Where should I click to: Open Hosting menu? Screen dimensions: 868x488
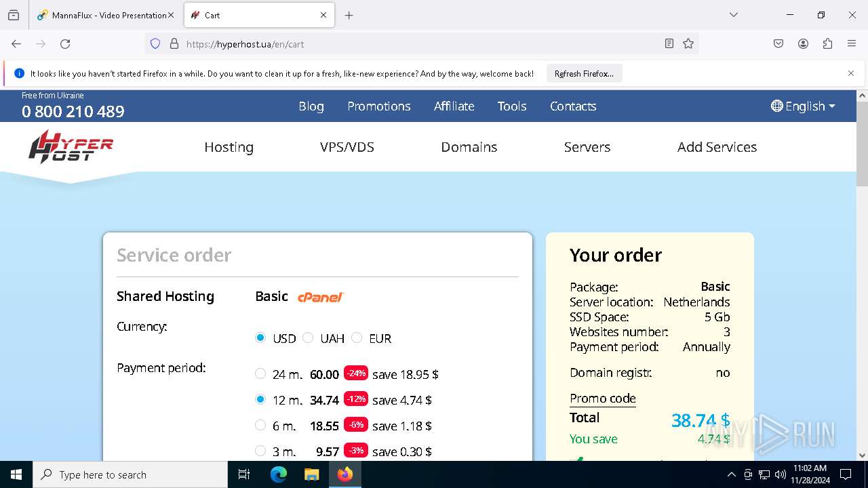[229, 147]
